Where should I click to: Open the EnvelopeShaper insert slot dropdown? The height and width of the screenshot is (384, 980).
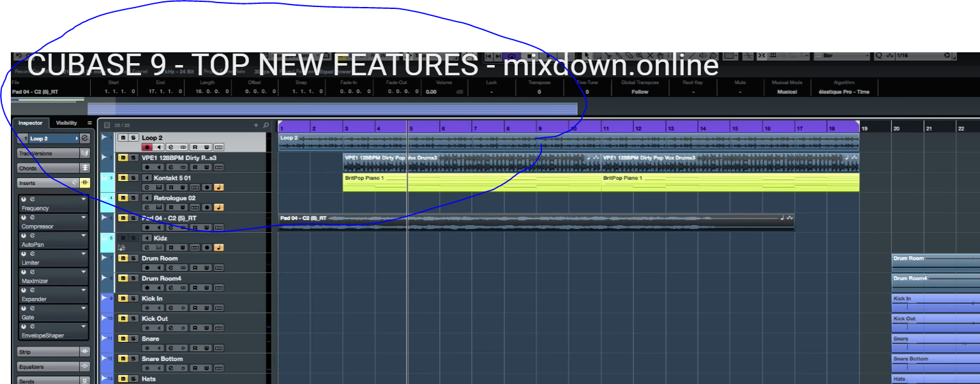click(x=83, y=327)
